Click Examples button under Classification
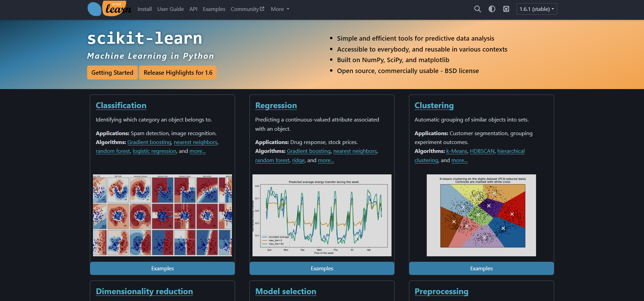644x301 pixels. pyautogui.click(x=162, y=269)
